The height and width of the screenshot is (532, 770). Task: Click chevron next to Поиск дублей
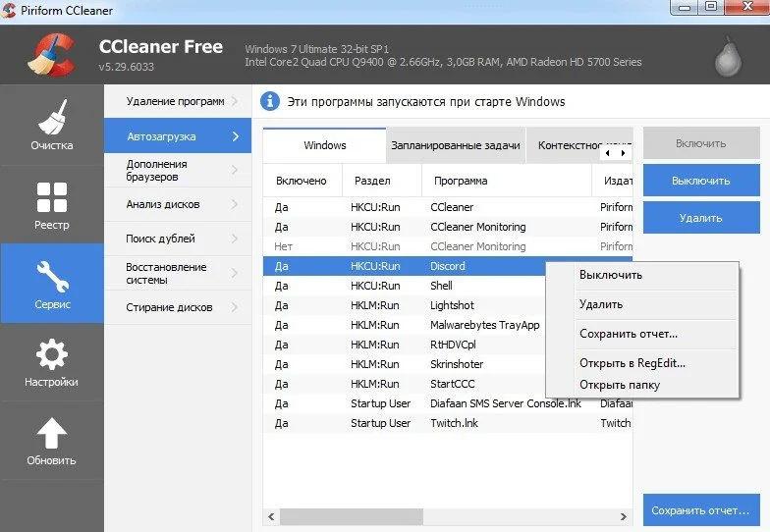coord(235,239)
